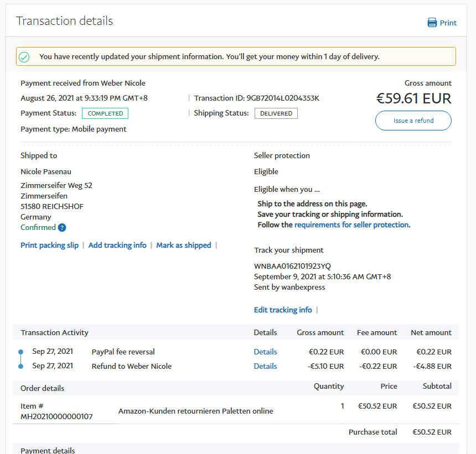Click the help icon next to Confirmed

coord(62,228)
